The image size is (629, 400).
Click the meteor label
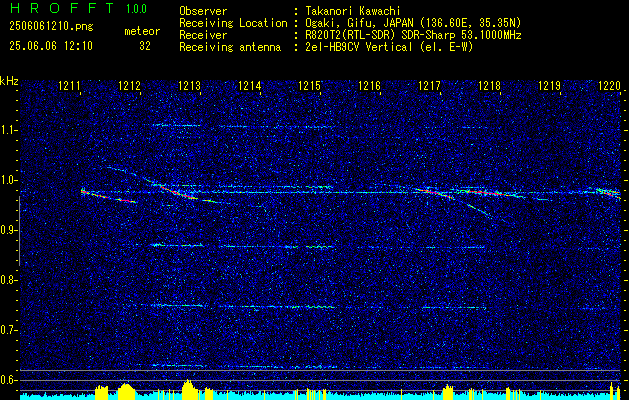[142, 31]
